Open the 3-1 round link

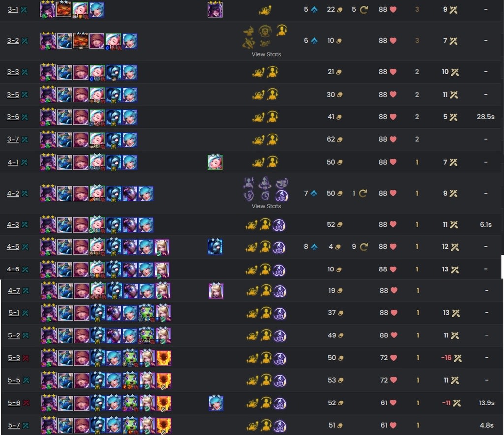pyautogui.click(x=13, y=10)
